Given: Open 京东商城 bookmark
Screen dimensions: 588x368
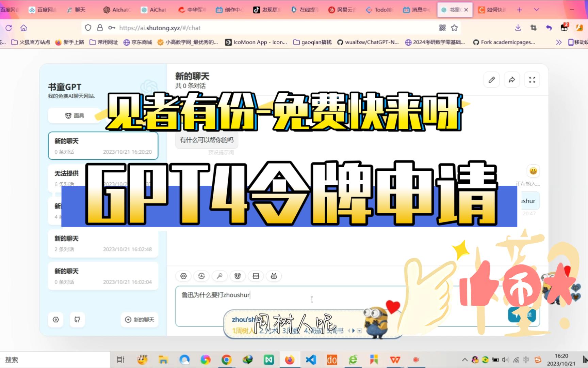Looking at the screenshot, I should 138,42.
